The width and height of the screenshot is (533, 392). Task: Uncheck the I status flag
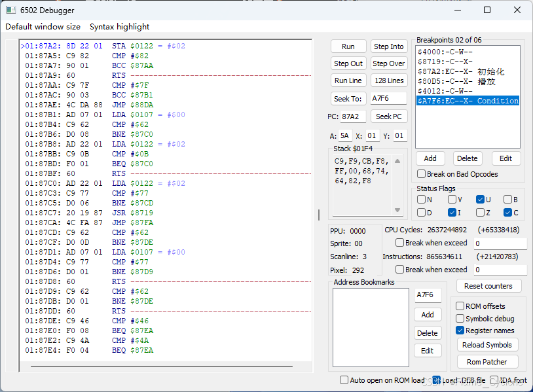click(x=452, y=212)
